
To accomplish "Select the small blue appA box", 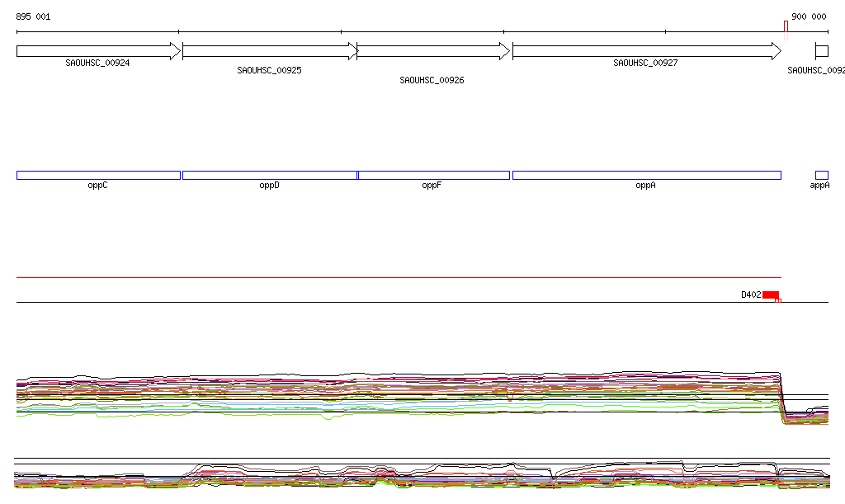I will pos(821,175).
